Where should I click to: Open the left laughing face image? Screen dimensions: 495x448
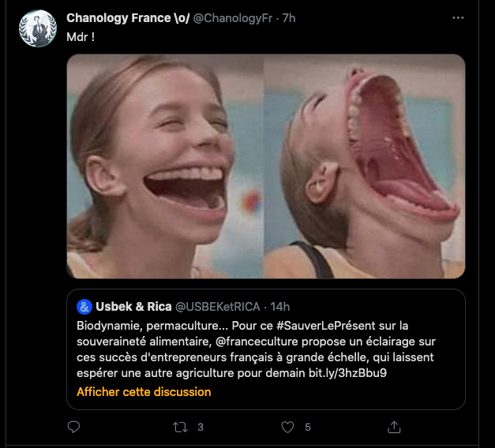click(164, 166)
